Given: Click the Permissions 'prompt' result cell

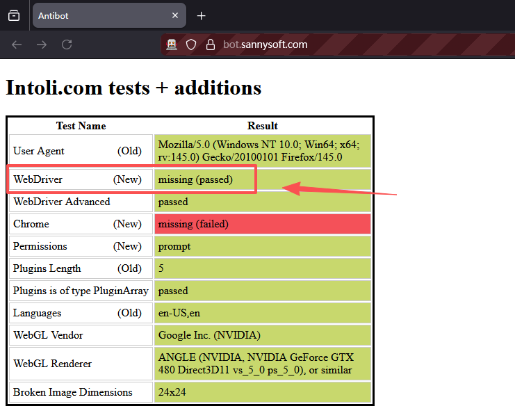Looking at the screenshot, I should click(262, 246).
